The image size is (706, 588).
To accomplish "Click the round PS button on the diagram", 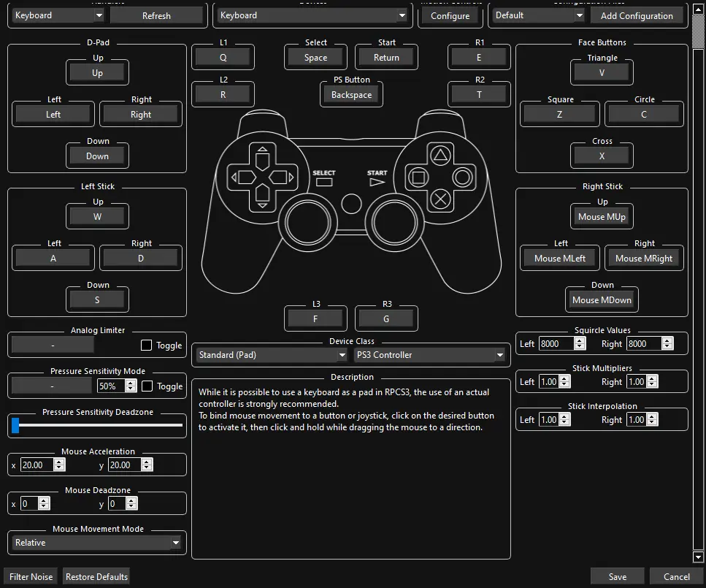I will pos(351,204).
